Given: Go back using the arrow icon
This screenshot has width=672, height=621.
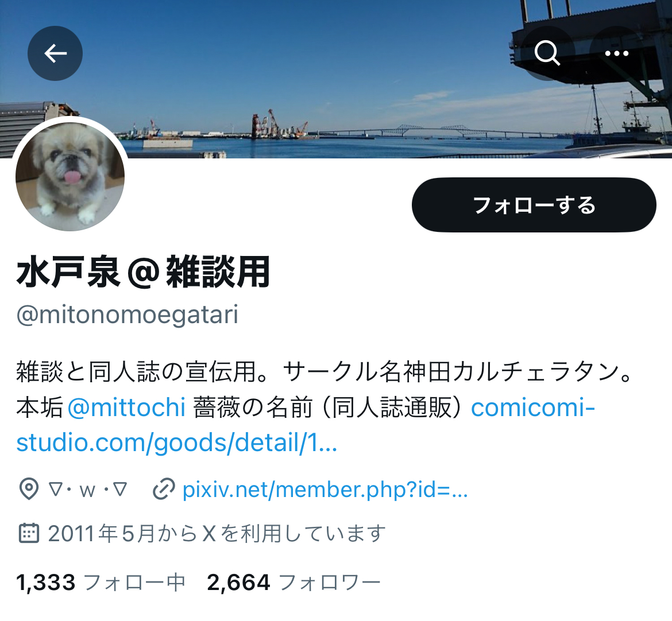Looking at the screenshot, I should tap(55, 53).
